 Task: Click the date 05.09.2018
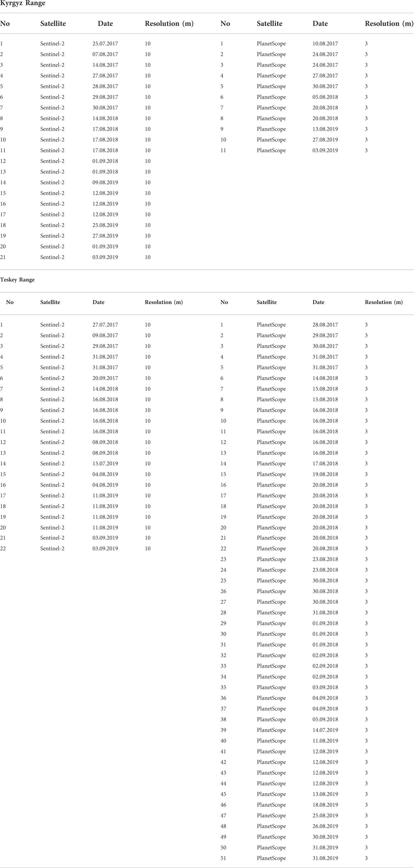click(x=325, y=719)
